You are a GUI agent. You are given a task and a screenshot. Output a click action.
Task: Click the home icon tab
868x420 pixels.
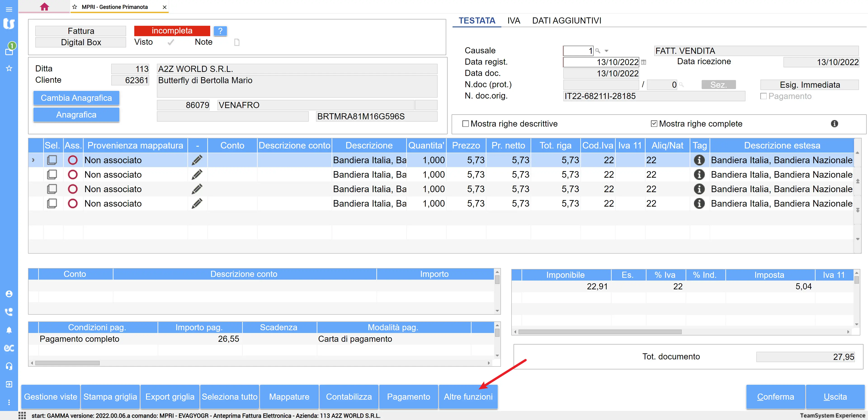tap(44, 7)
